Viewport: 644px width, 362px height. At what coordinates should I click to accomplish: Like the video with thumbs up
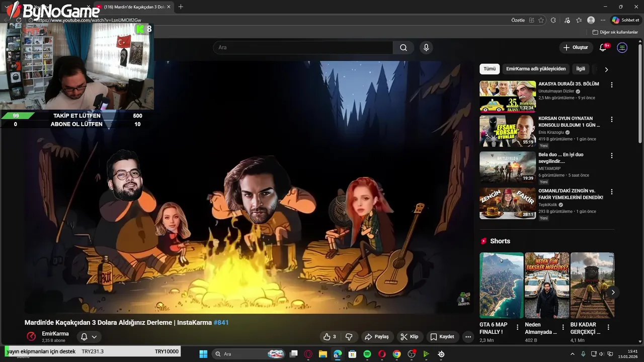point(330,337)
